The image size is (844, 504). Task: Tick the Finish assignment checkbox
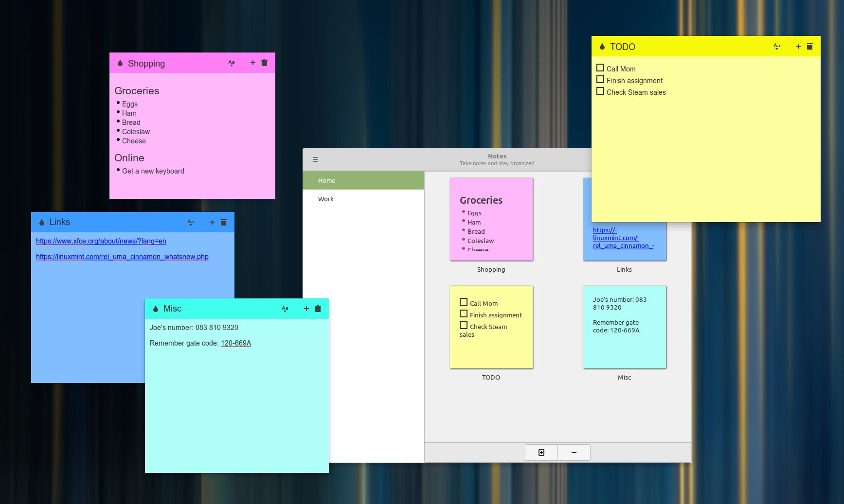pyautogui.click(x=600, y=80)
